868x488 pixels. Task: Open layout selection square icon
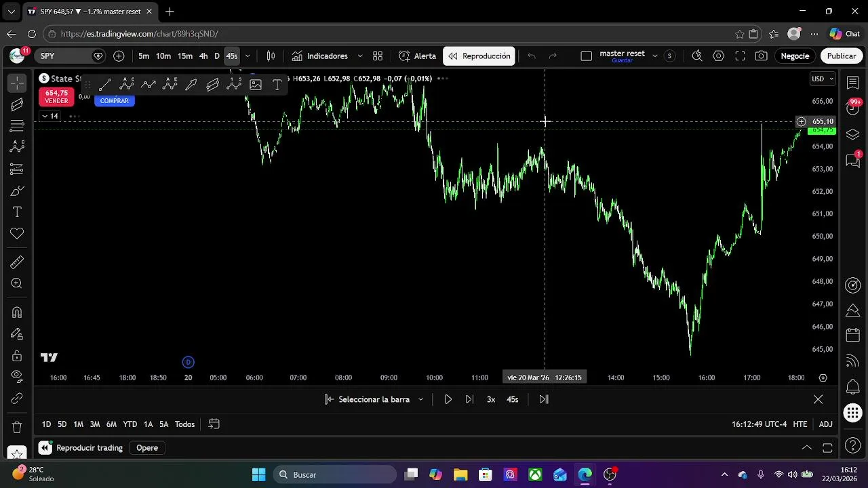(587, 56)
